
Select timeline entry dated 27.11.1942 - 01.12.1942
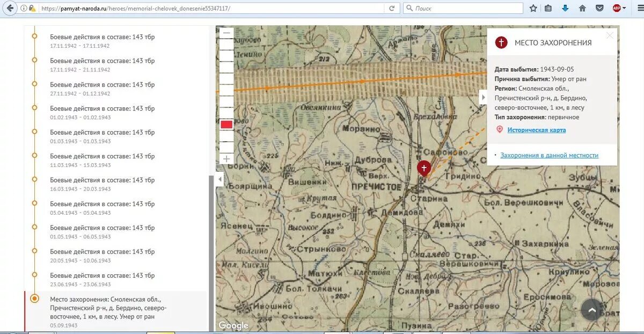pyautogui.click(x=103, y=89)
